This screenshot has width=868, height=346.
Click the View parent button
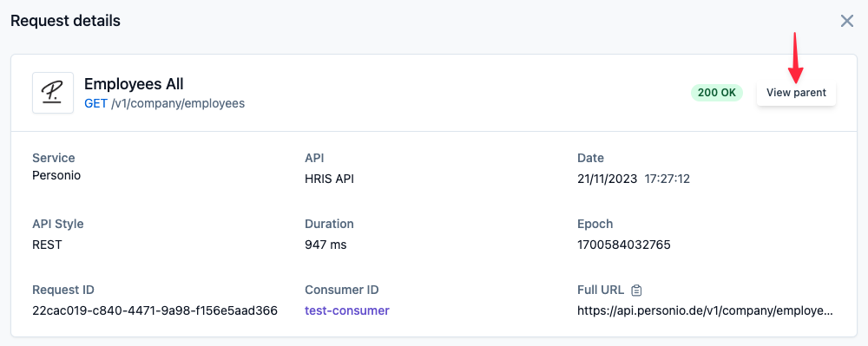(796, 93)
